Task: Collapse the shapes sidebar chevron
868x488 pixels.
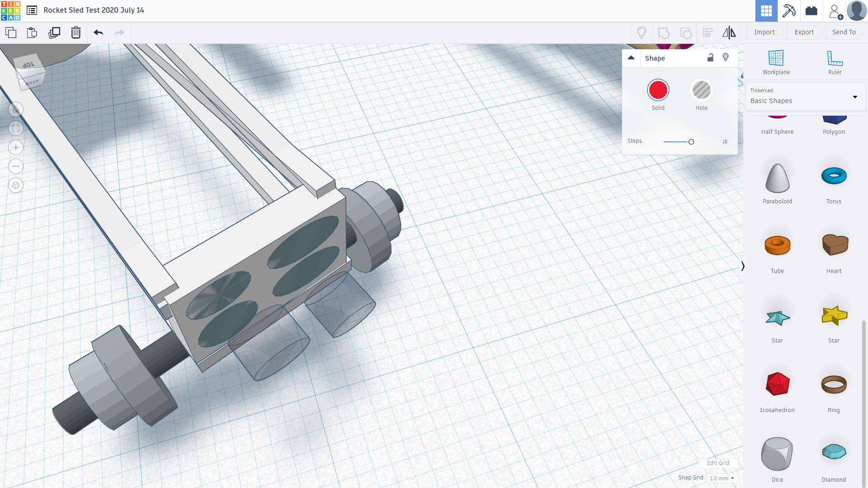Action: click(x=742, y=266)
